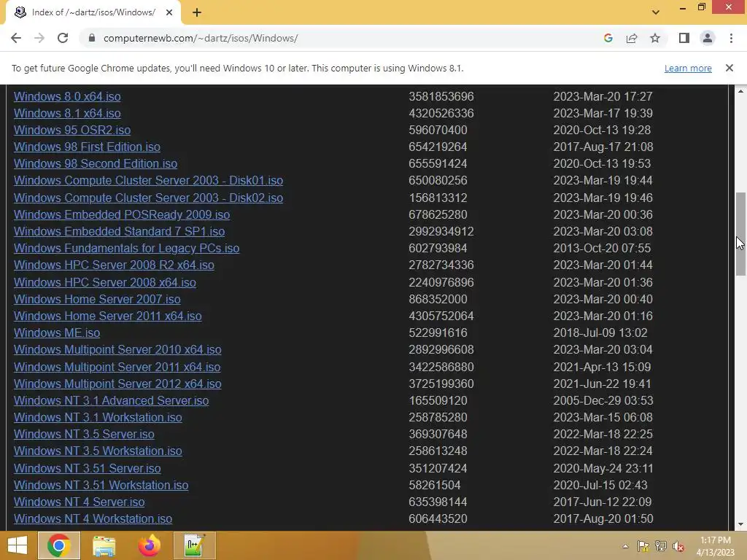
Task: Reload the current page
Action: (x=63, y=38)
